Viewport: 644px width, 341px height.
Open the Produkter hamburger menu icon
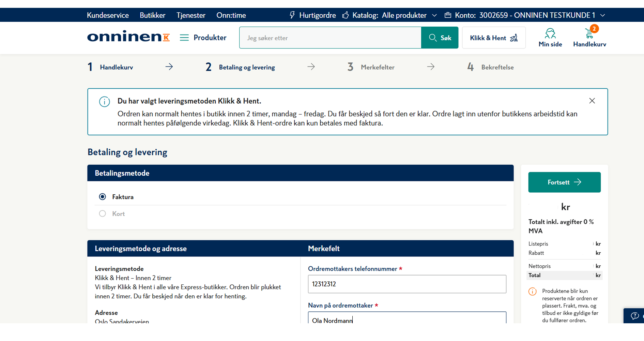[x=184, y=38]
